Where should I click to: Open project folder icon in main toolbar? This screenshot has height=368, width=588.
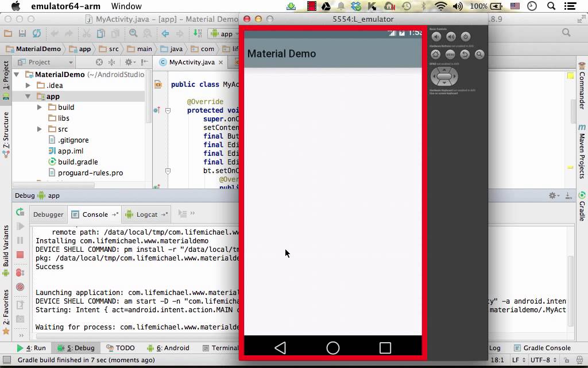[8, 33]
